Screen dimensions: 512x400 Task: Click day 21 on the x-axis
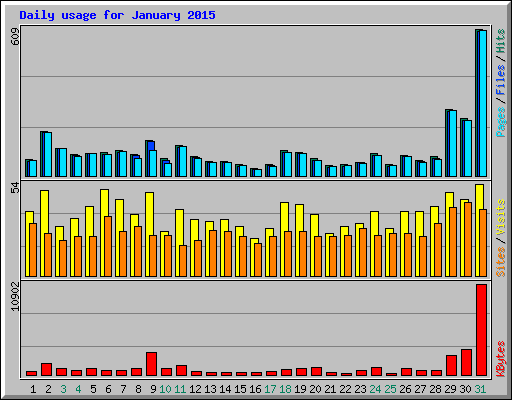330,389
